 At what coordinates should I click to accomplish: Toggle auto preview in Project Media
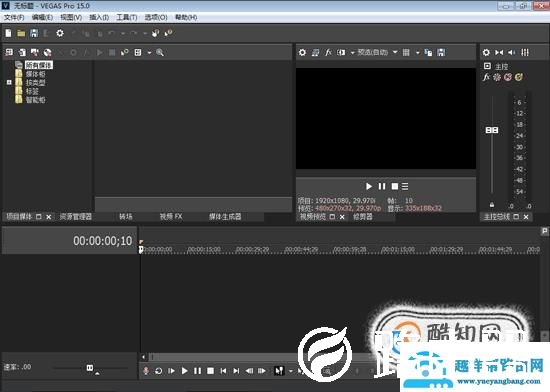[x=125, y=53]
